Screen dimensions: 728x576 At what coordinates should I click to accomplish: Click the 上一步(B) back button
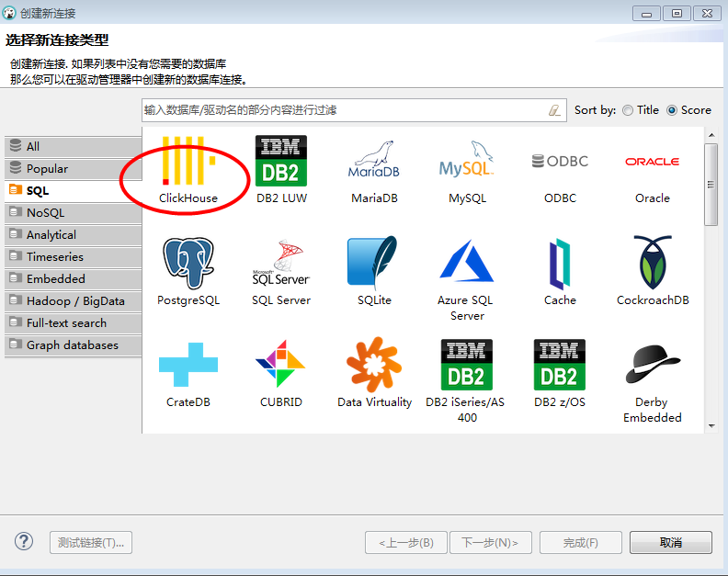(x=405, y=542)
